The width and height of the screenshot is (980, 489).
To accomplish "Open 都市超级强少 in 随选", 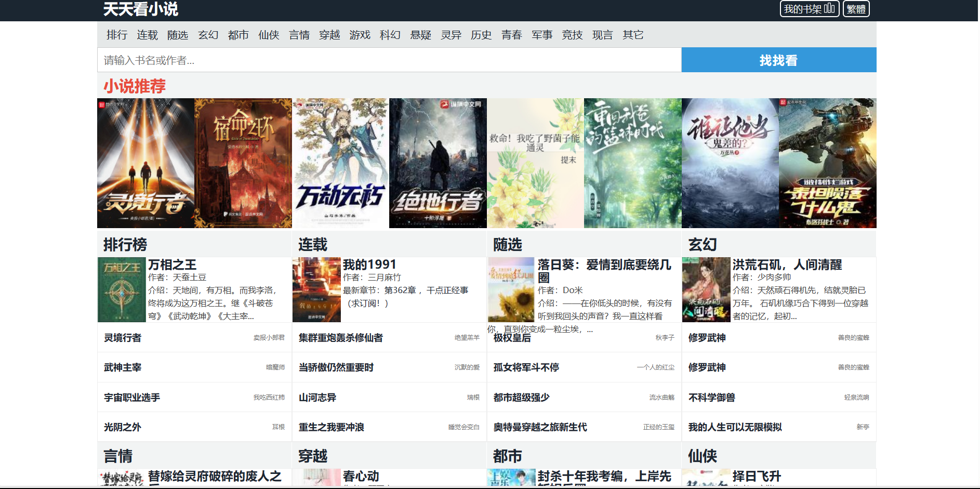I will [x=522, y=398].
